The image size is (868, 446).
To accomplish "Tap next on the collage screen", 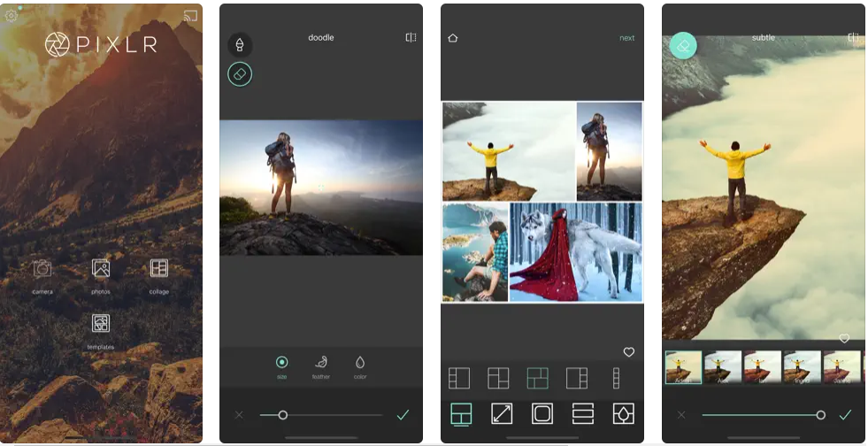I will 626,38.
